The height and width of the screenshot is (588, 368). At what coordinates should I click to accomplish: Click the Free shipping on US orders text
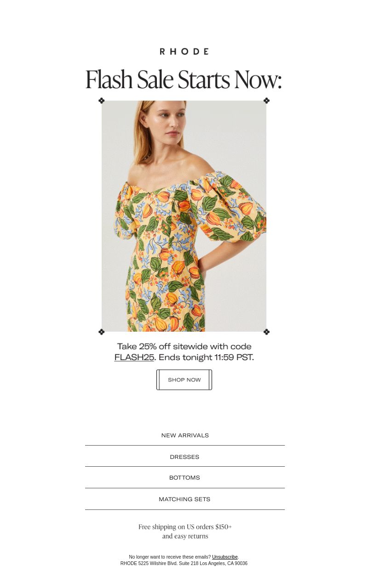coord(185,527)
